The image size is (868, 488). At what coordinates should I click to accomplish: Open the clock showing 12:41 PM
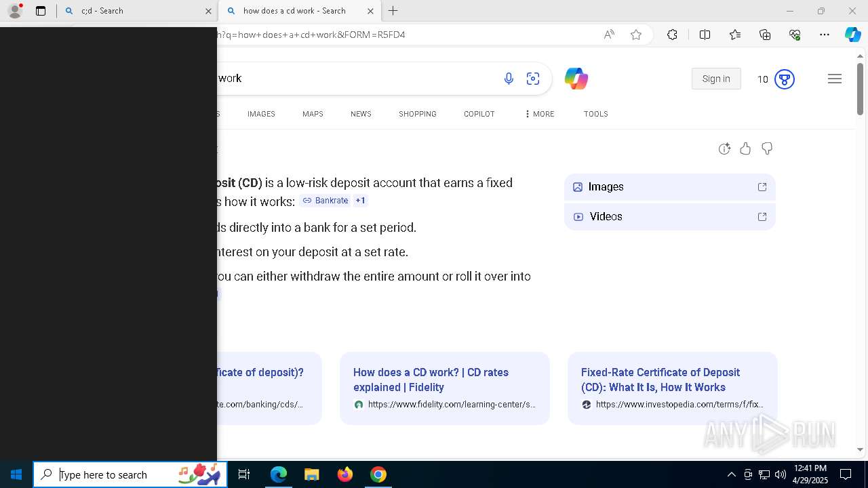[x=810, y=474]
